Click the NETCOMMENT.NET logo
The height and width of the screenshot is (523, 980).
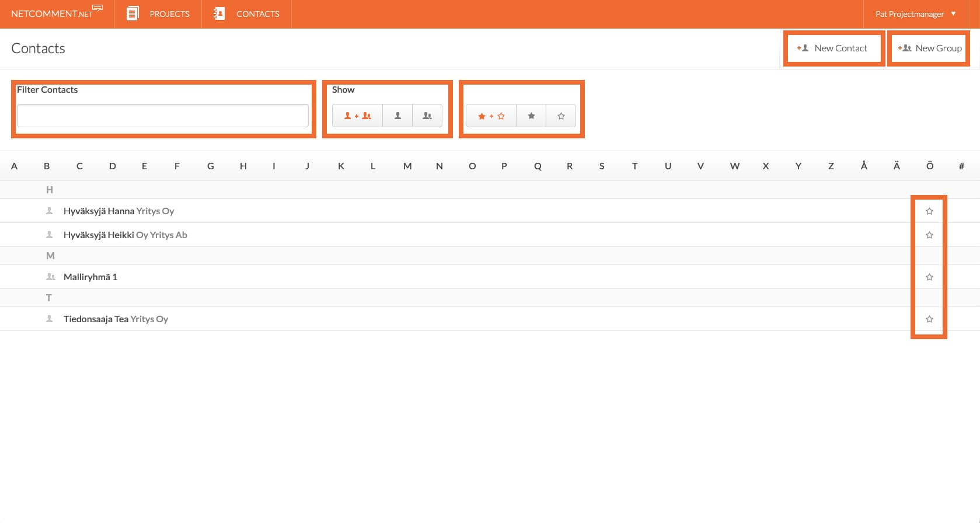[56, 13]
